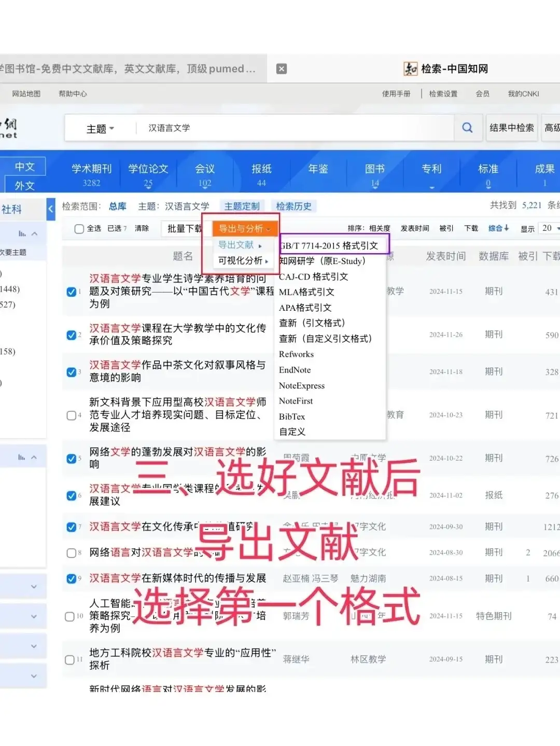Uncheck result 8 about 网络语言
Viewport: 560px width, 746px height.
(71, 552)
